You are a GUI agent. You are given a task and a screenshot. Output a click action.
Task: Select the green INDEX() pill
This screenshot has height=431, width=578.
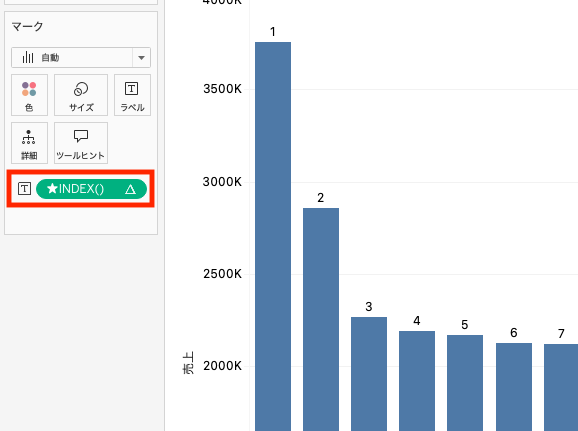[x=91, y=189]
